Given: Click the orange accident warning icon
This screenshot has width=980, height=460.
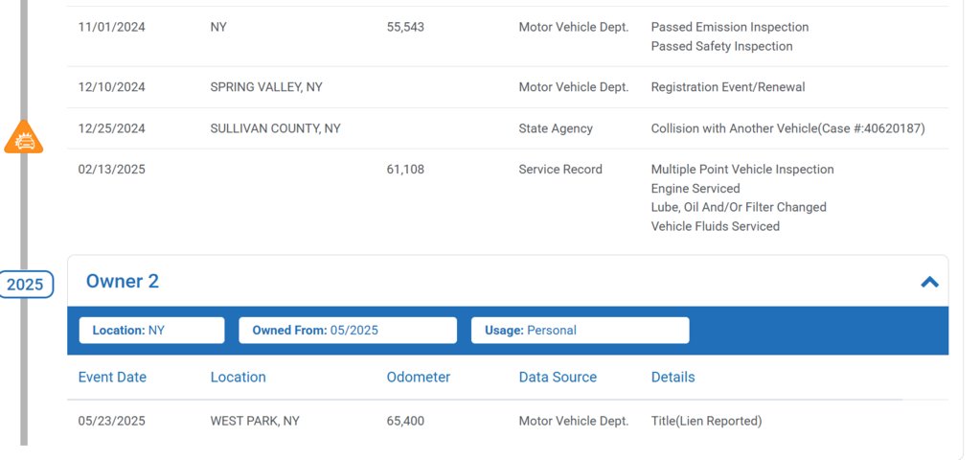Looking at the screenshot, I should point(24,138).
